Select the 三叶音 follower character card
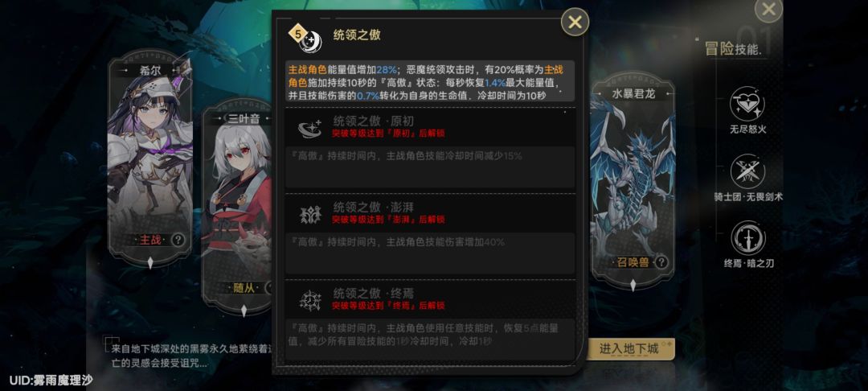Viewport: 868px width, 391px height. point(237,205)
